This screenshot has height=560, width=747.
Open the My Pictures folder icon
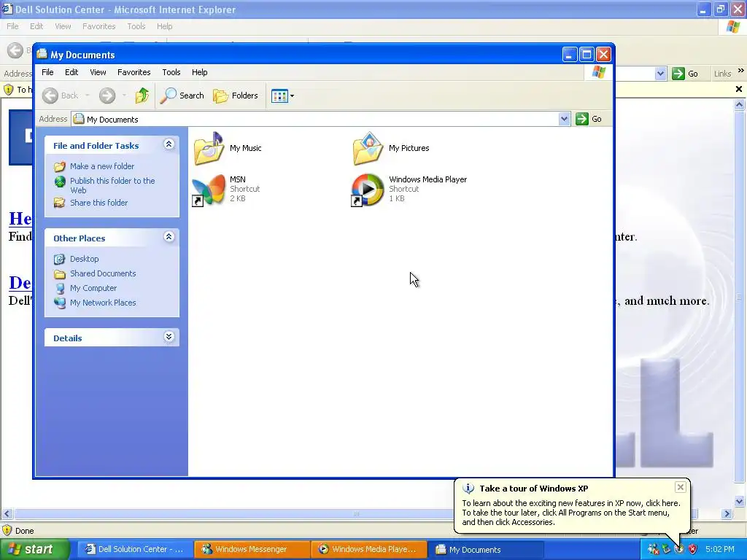click(368, 149)
